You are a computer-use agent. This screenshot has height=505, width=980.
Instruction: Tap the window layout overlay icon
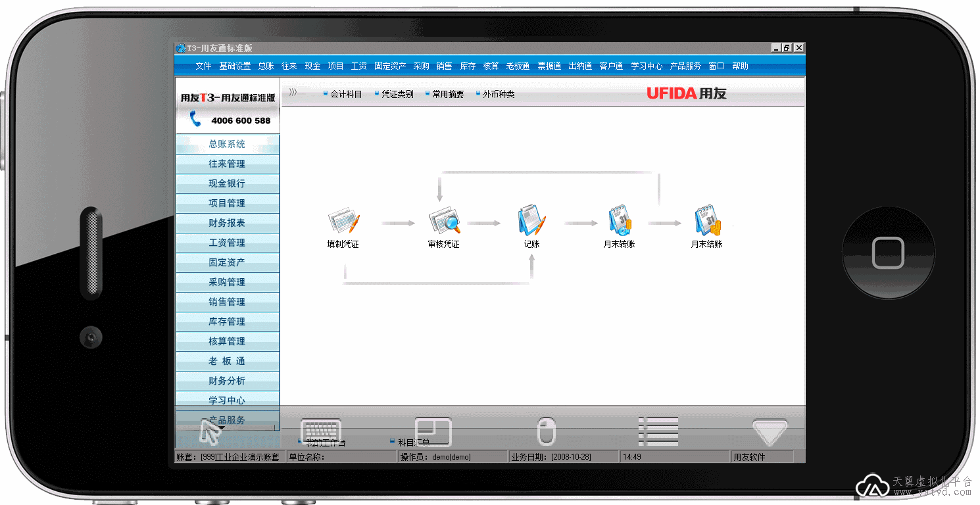(x=433, y=432)
